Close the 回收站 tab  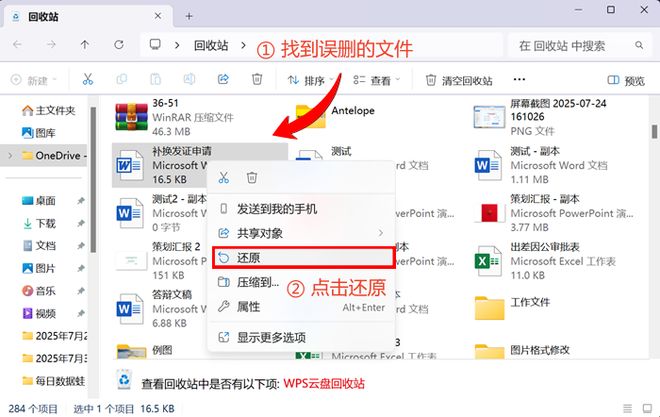tap(158, 16)
